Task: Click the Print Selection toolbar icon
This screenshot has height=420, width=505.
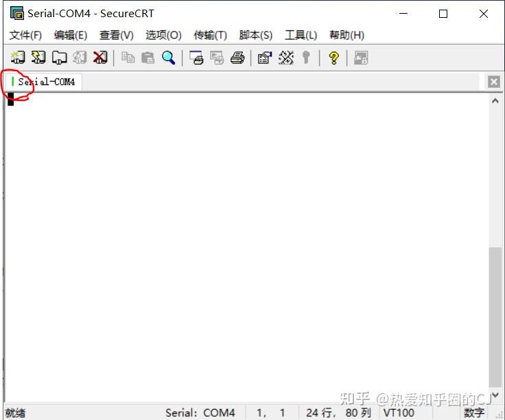Action: [x=217, y=58]
